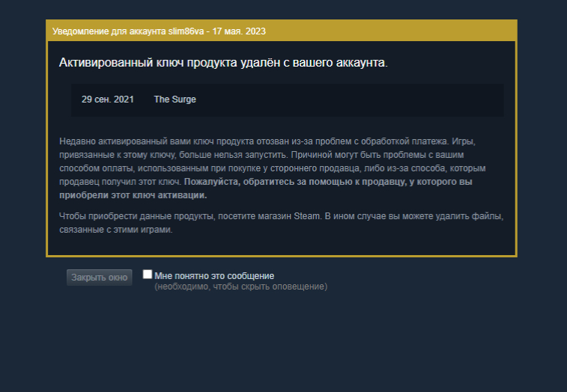Click the words "продавец получил этот ключ"
This screenshot has height=392, width=567.
pyautogui.click(x=120, y=182)
